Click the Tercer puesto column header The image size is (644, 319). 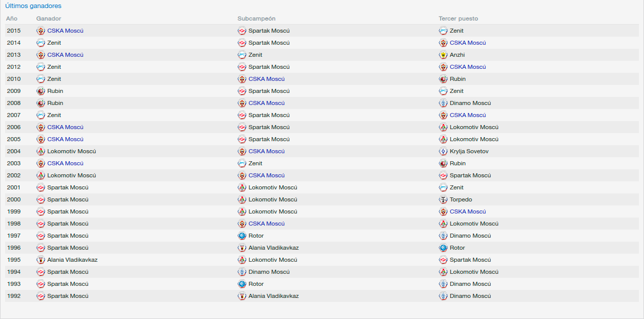tap(458, 19)
